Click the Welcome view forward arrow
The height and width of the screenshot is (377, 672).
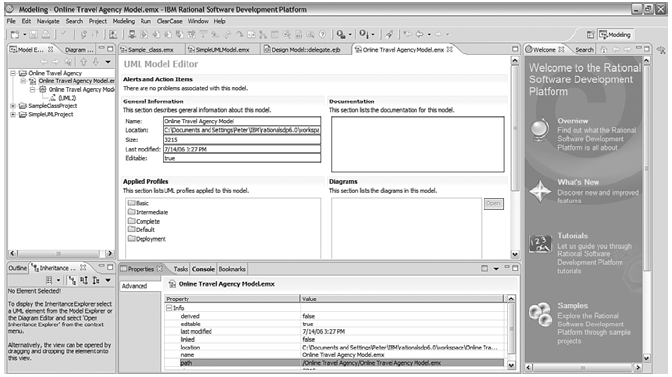626,50
